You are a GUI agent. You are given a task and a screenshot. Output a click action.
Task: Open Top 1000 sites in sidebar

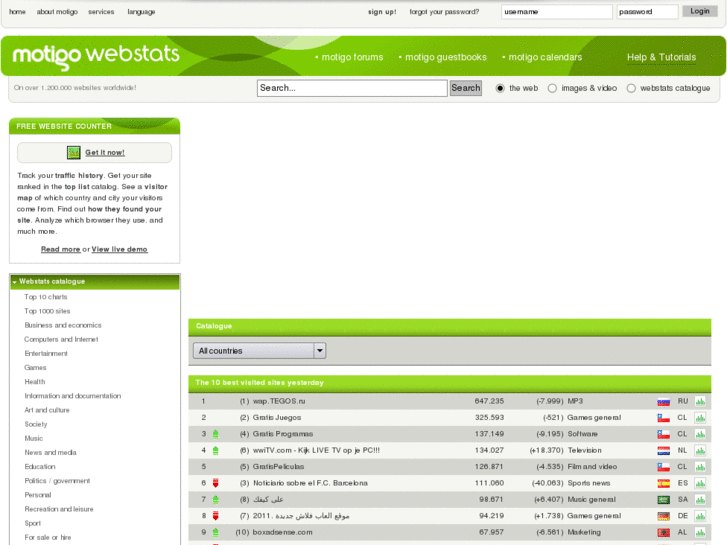tap(47, 311)
